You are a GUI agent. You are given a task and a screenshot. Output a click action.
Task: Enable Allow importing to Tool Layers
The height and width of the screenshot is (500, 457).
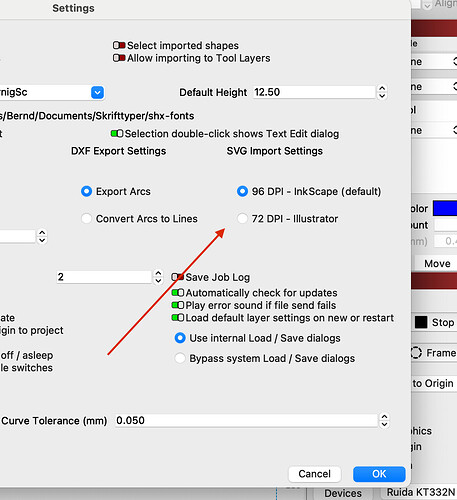coord(119,58)
